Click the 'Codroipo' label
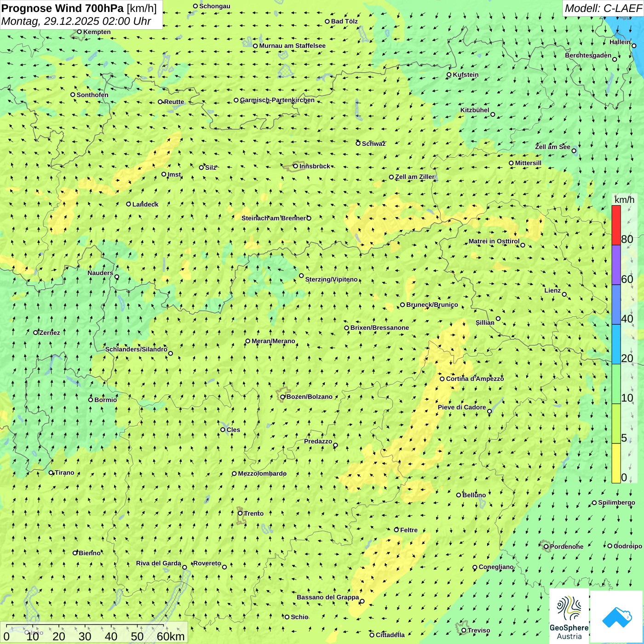This screenshot has height=644, width=644. (x=628, y=546)
